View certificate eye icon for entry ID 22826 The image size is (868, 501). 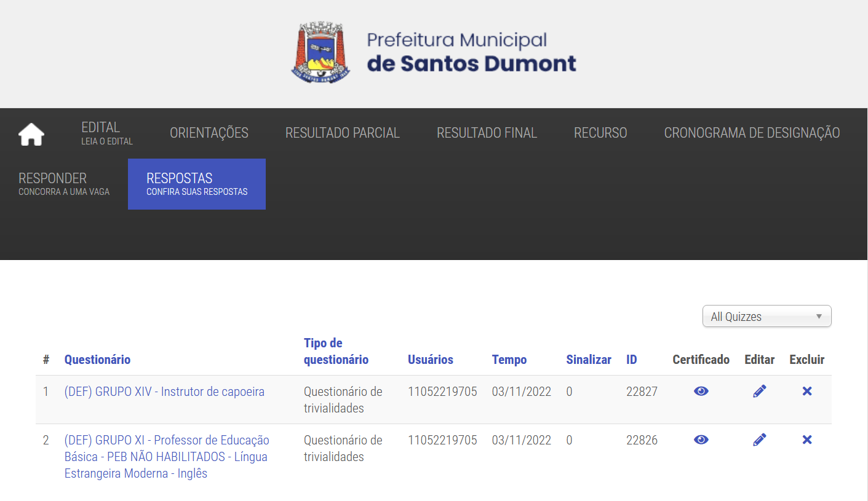pyautogui.click(x=701, y=440)
